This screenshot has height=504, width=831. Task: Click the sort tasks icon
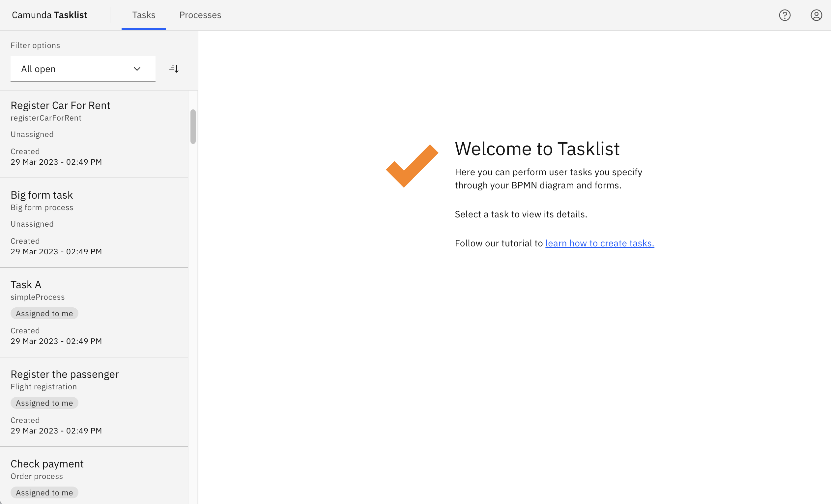tap(174, 69)
